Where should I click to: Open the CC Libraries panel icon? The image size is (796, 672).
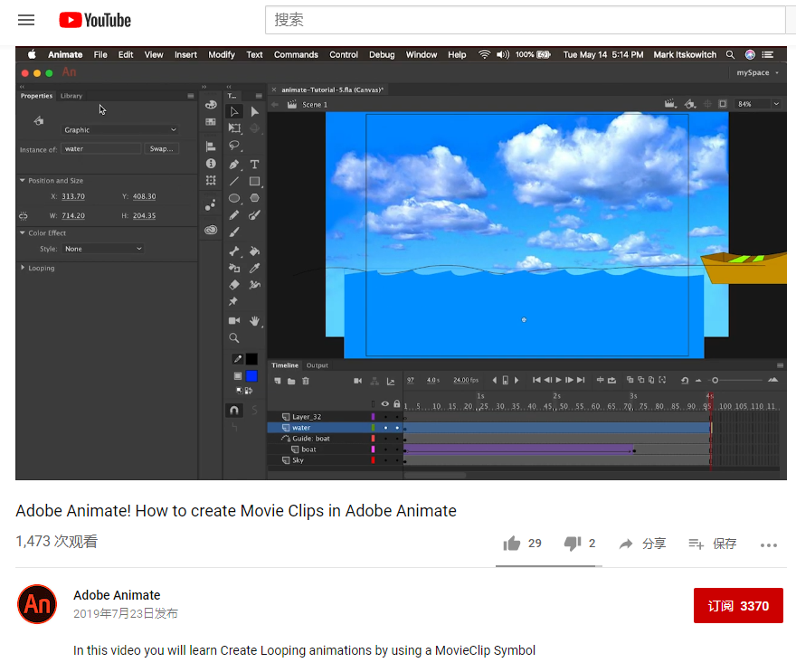pyautogui.click(x=211, y=230)
